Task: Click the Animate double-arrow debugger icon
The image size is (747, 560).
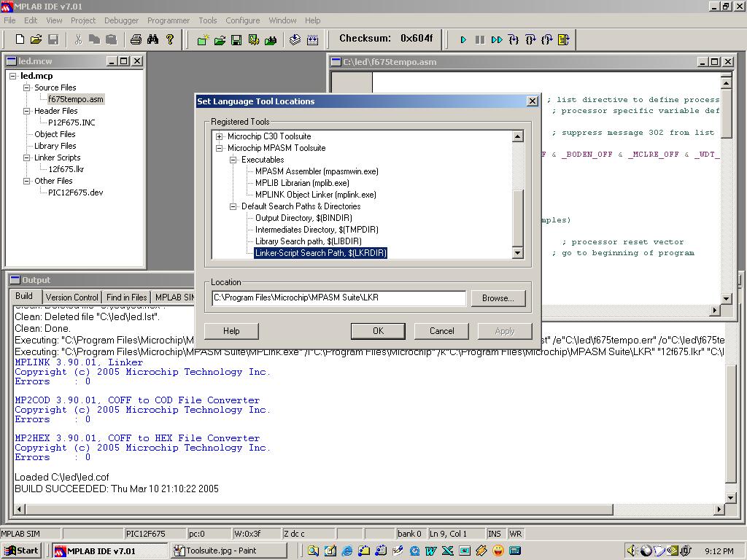Action: [497, 39]
